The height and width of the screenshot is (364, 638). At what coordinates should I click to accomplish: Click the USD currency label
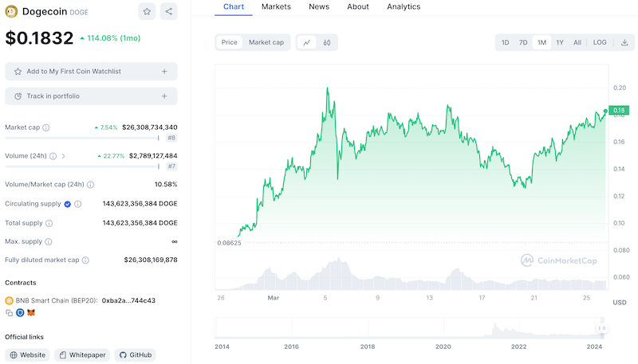tap(620, 303)
